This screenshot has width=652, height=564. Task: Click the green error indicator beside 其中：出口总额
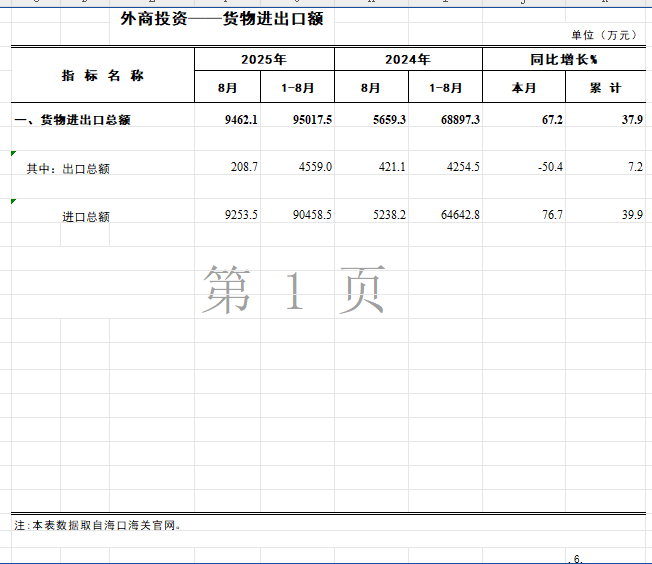click(14, 154)
